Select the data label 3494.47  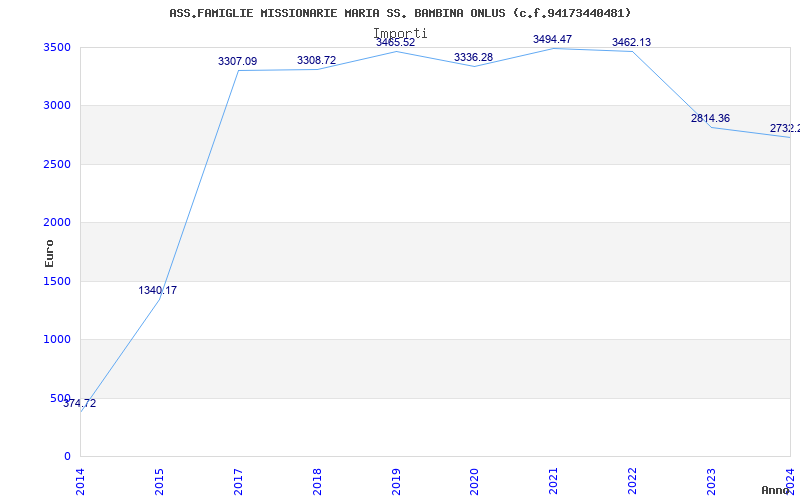553,39
